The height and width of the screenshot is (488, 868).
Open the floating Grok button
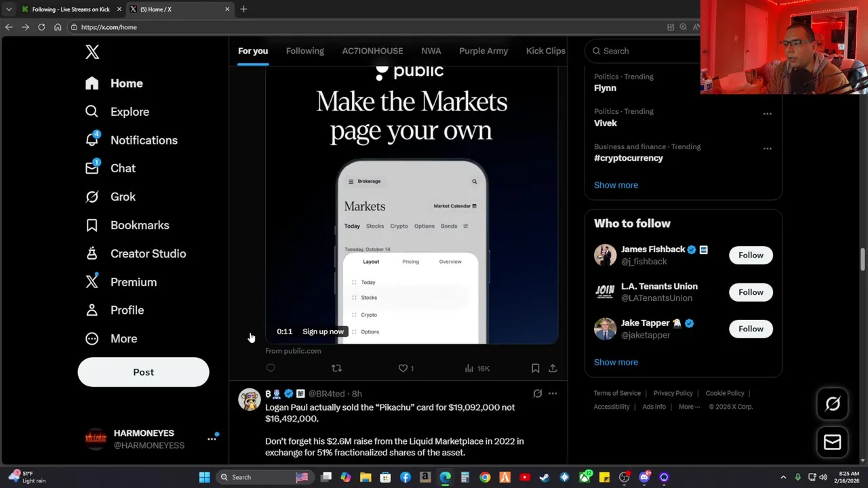pos(833,404)
